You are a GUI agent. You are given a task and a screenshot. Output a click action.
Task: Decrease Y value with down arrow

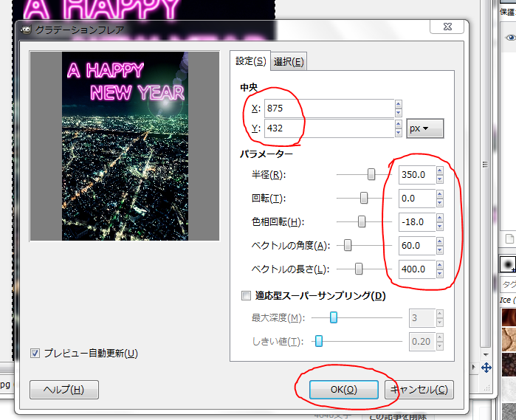[x=399, y=133]
